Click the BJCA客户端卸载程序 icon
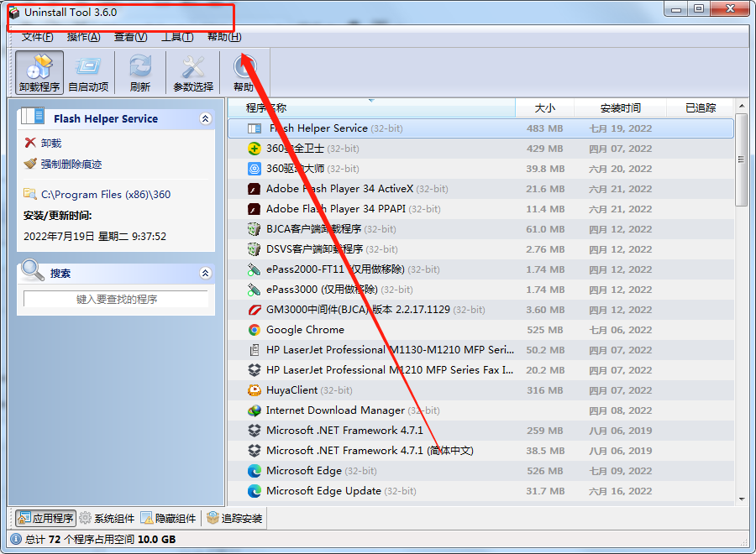 [x=254, y=229]
